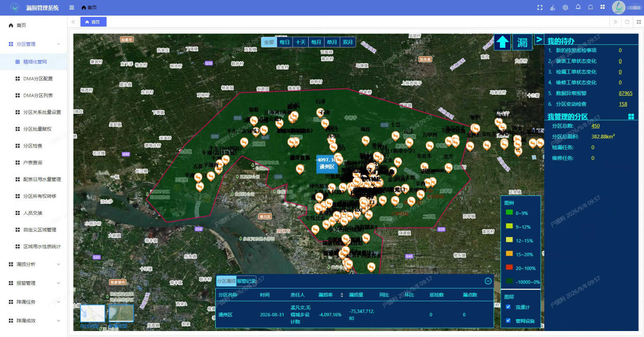The height and width of the screenshot is (337, 644).
Task: Collapse the 分区管理 sidebar group
Action: tap(33, 44)
